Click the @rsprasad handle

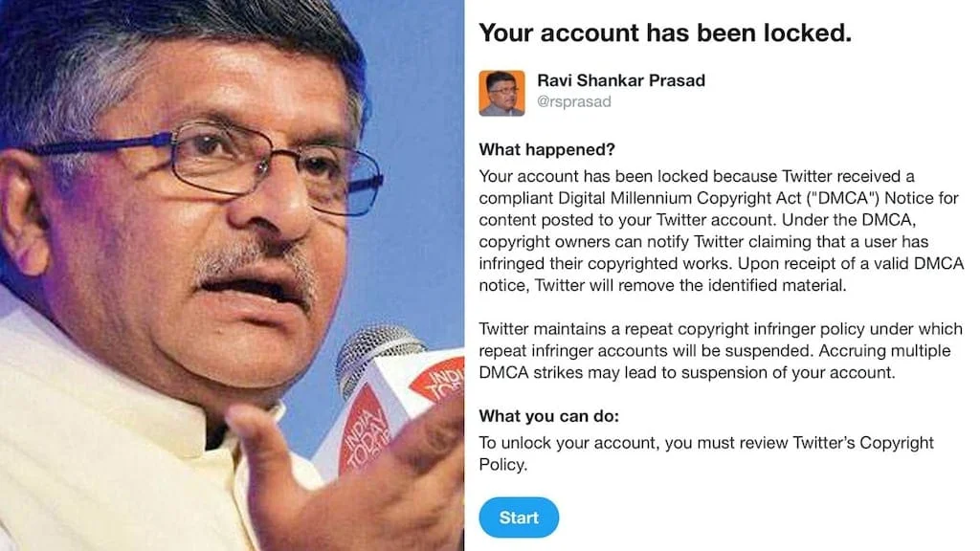point(574,101)
